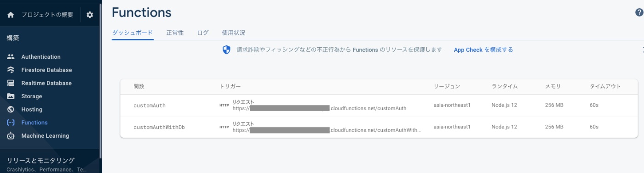644x173 pixels.
Task: Click the home icon for project overview
Action: click(x=11, y=15)
